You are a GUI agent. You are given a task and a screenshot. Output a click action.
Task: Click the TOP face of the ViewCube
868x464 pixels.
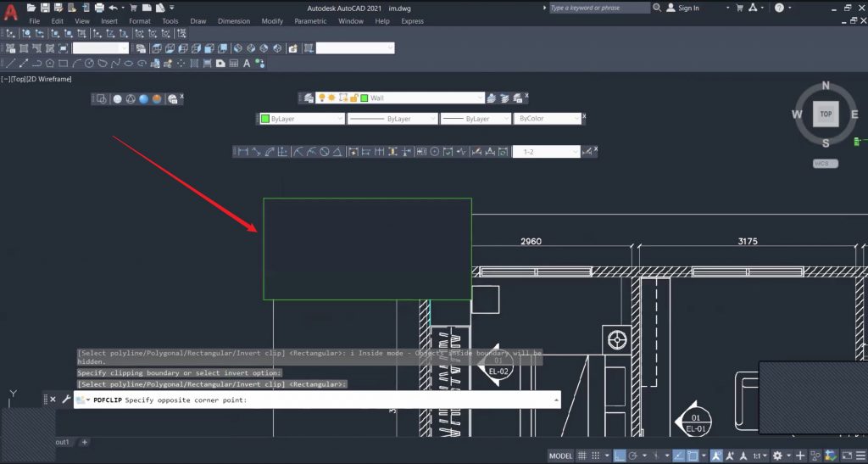(x=826, y=114)
